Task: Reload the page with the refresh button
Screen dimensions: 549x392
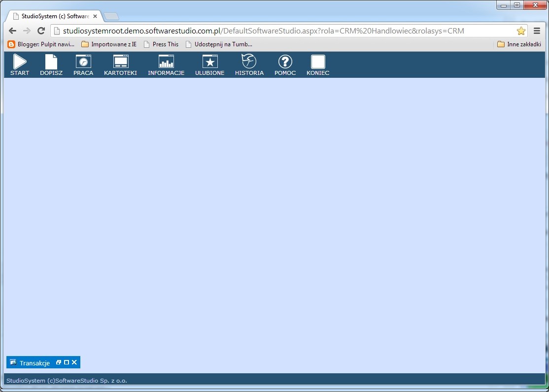Action: tap(41, 31)
